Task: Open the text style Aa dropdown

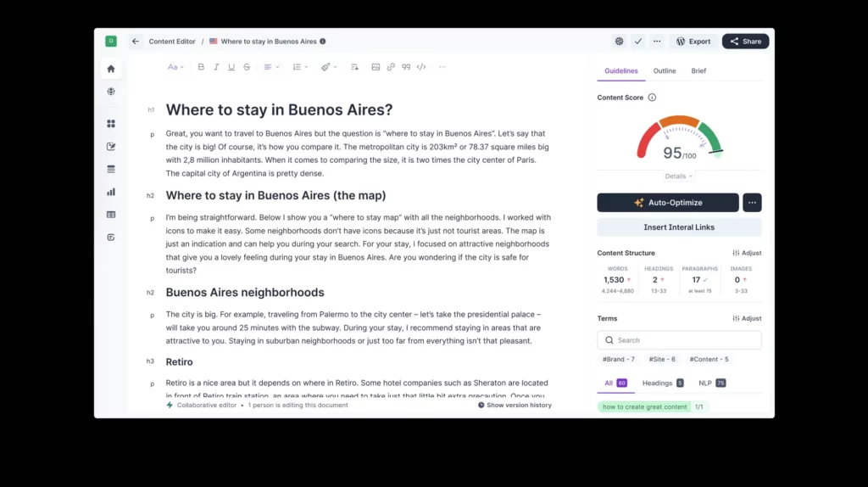Action: (x=175, y=67)
